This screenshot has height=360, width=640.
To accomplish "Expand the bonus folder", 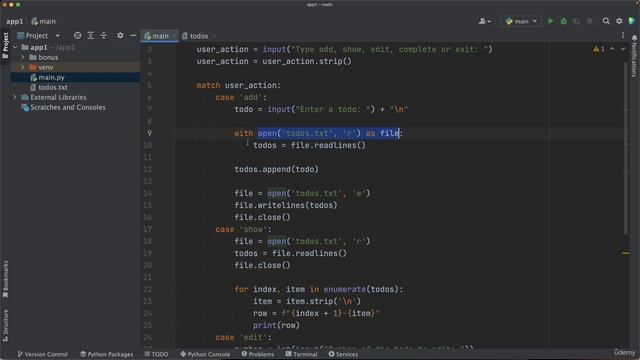I will coord(23,57).
